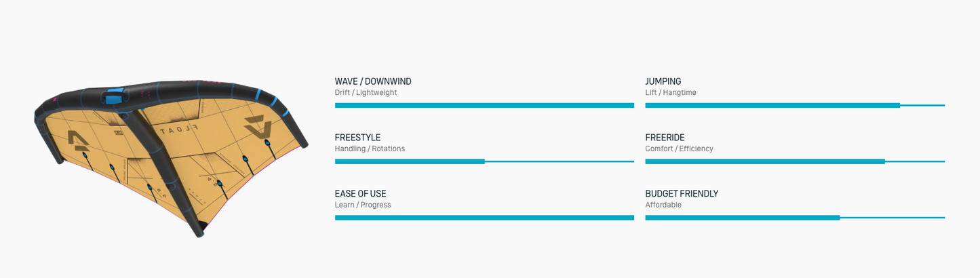Click the Jumping rating bar

795,105
